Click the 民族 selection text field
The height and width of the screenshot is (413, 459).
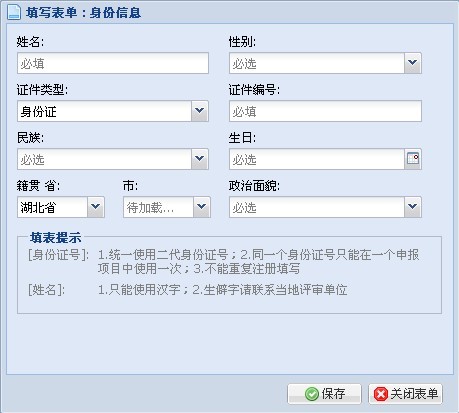pos(104,159)
